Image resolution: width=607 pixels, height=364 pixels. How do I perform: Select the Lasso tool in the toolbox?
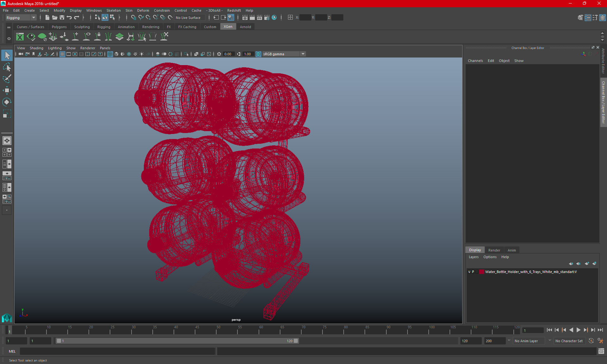pos(7,67)
